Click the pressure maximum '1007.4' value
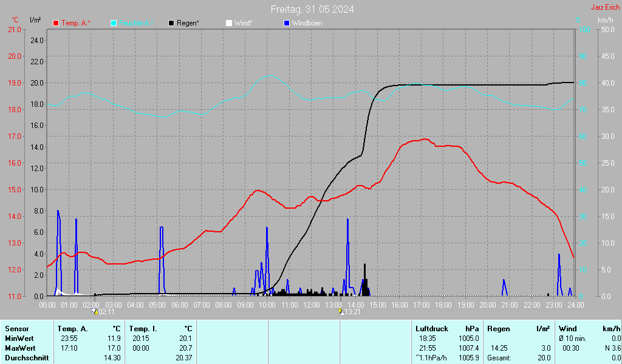The image size is (622, 364). tap(469, 348)
